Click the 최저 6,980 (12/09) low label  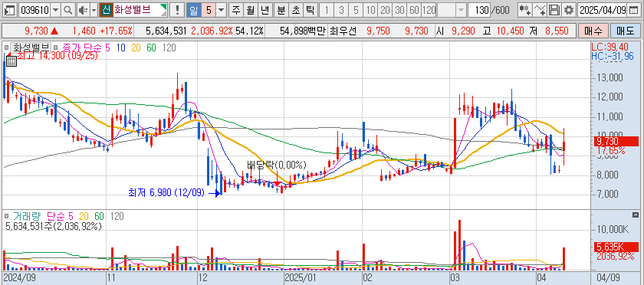(166, 192)
